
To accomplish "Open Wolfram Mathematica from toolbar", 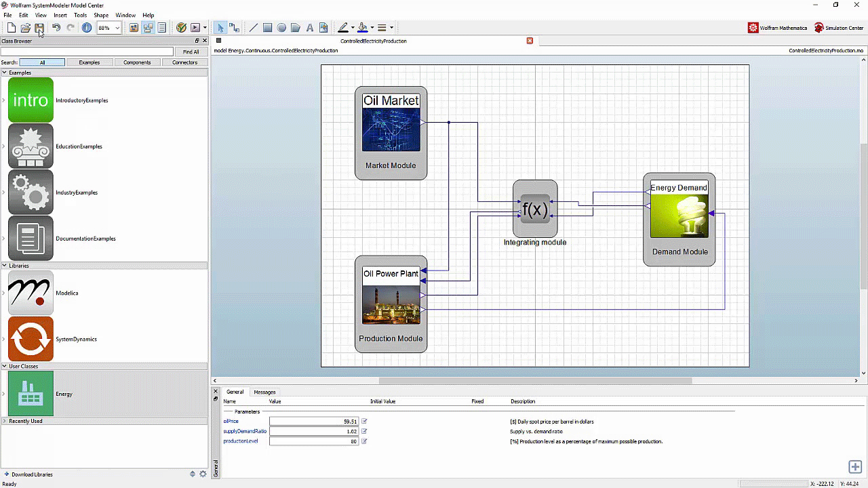I will tap(778, 28).
